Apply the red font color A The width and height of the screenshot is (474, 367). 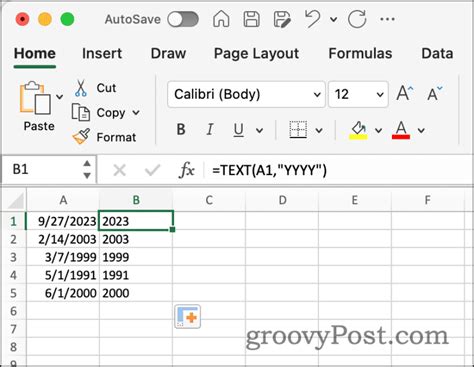click(401, 130)
